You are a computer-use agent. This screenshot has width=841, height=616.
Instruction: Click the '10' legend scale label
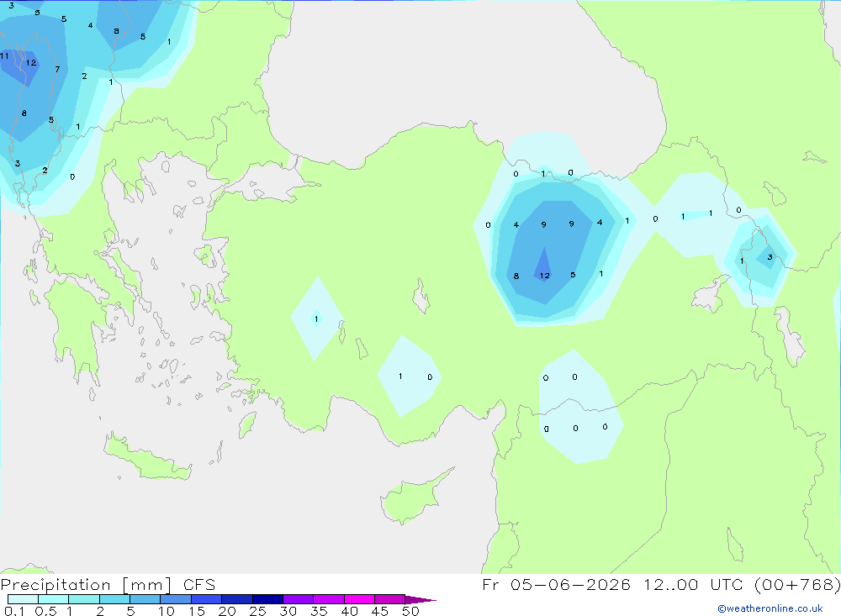[167, 611]
